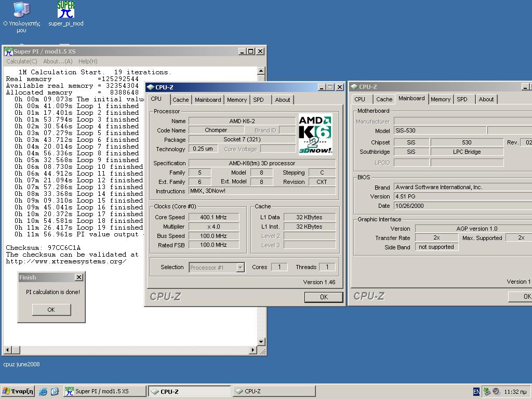Launch Internet Explorer from quick launch
This screenshot has height=399, width=532.
point(43,392)
